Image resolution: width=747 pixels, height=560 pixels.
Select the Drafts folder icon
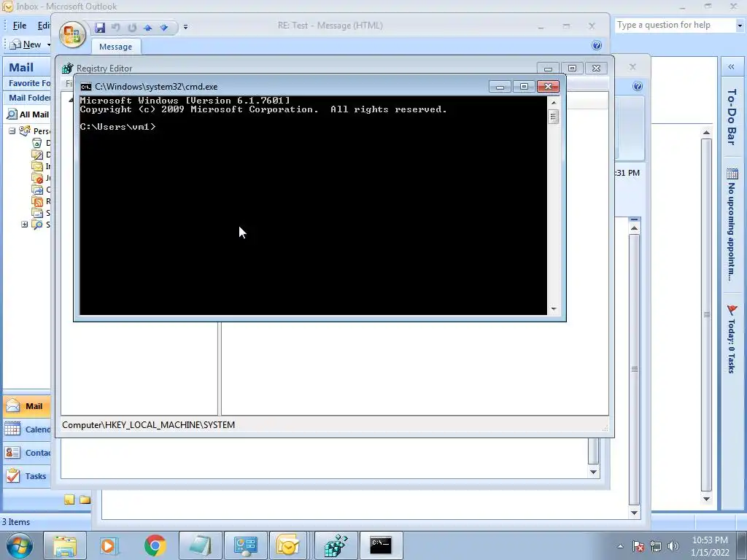pyautogui.click(x=37, y=155)
